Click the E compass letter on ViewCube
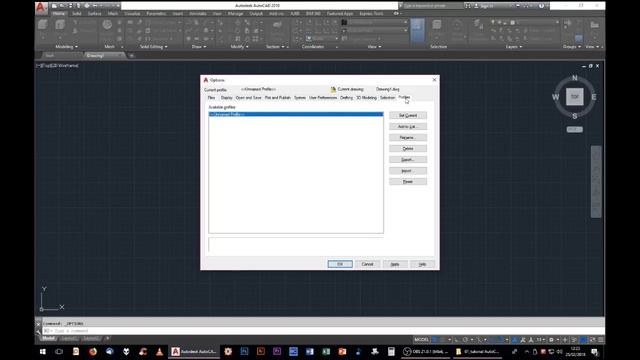The image size is (640, 360). point(594,97)
